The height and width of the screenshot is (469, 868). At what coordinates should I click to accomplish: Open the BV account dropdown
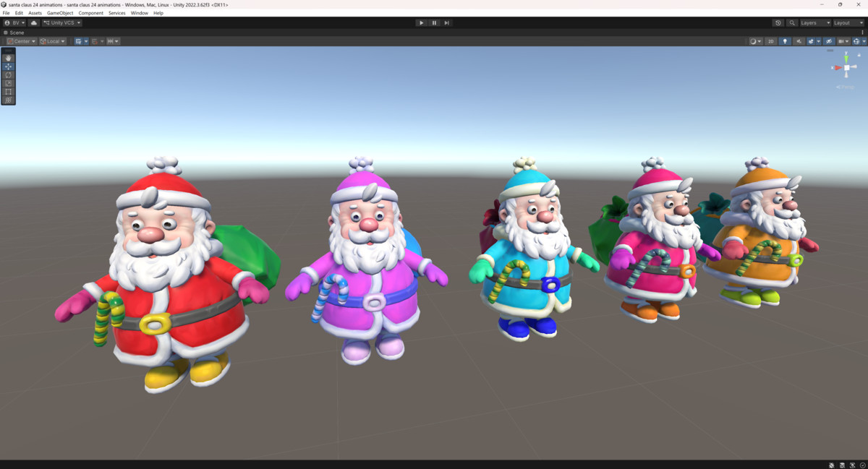point(14,22)
